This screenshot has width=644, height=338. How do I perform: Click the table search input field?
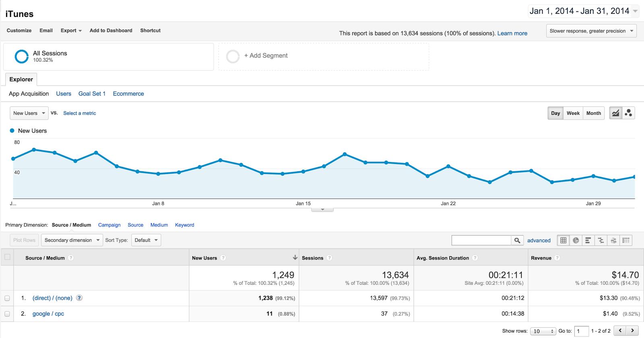click(481, 241)
